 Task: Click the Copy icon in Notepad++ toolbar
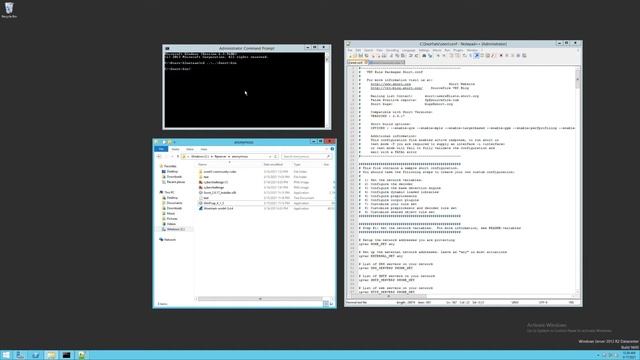(397, 56)
